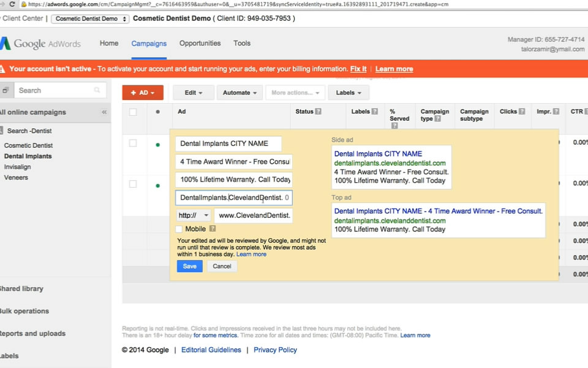Viewport: 588px width, 368px height.
Task: Click the secure lock icon in the address bar
Action: (x=24, y=4)
